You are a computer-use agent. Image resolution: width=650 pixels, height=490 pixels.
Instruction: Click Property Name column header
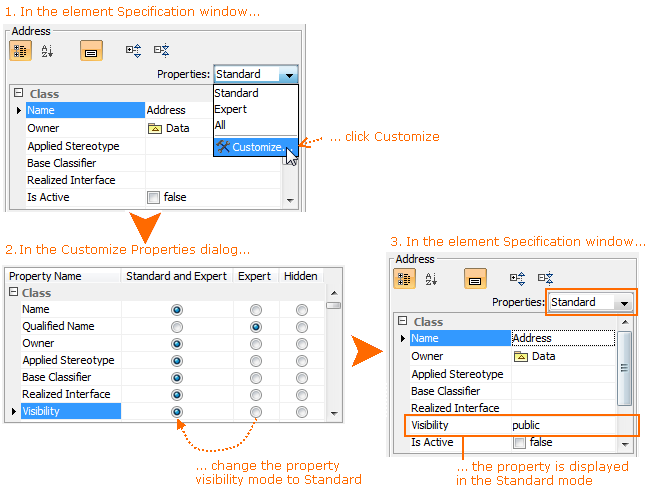(63, 276)
